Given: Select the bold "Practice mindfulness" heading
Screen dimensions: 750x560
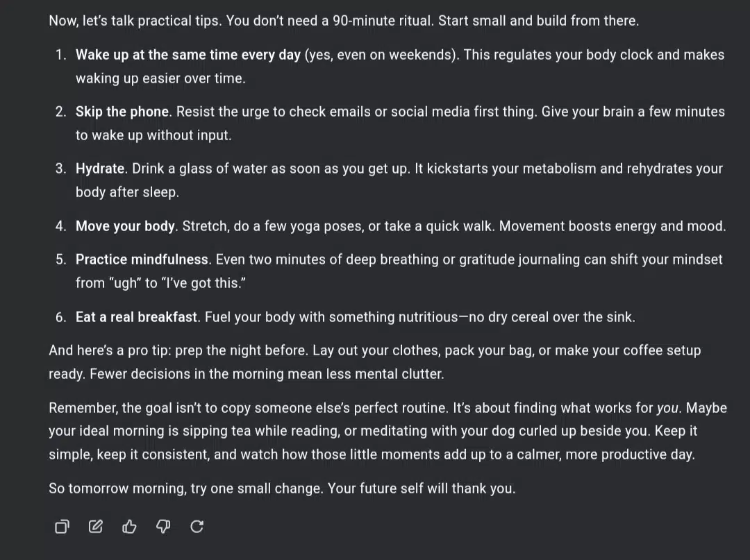Looking at the screenshot, I should (142, 260).
